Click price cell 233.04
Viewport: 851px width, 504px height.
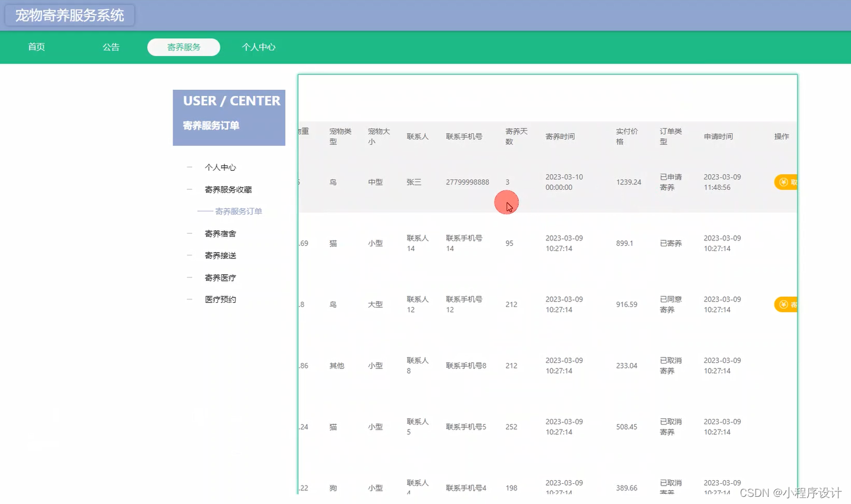627,366
